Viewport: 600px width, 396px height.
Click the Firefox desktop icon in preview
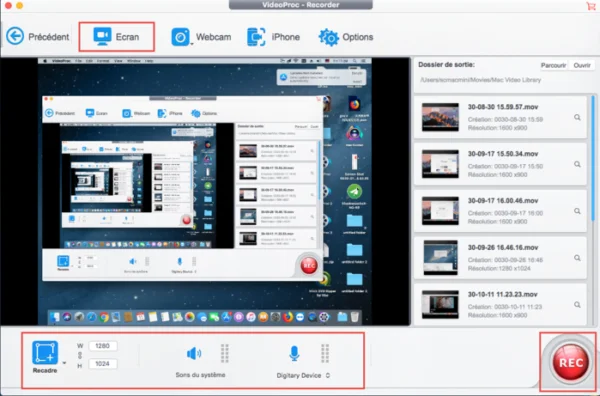tap(354, 104)
